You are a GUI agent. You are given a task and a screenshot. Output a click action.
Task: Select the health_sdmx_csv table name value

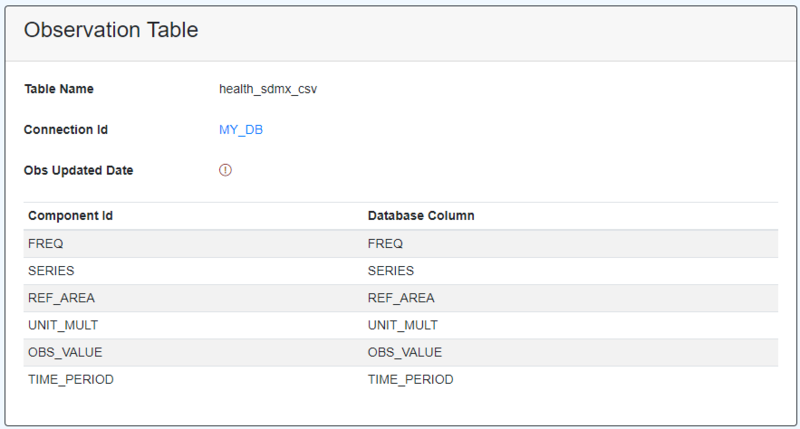point(268,89)
